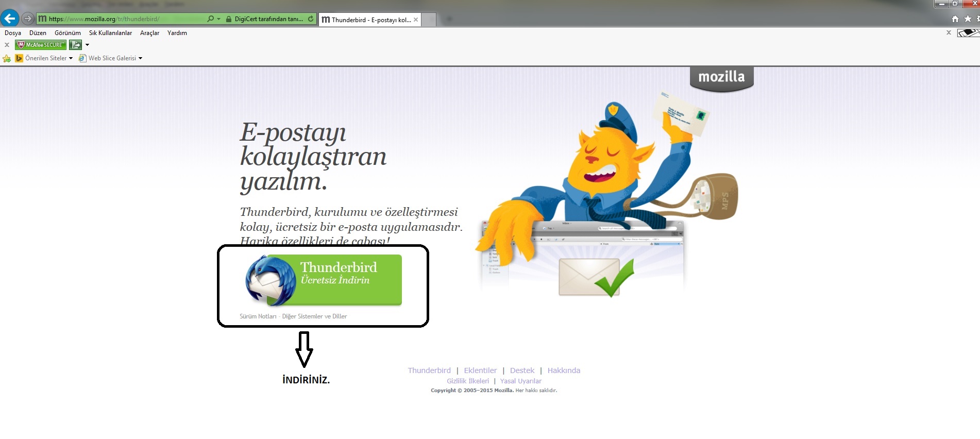Open Web Slice Galerisi favorites item
The height and width of the screenshot is (439, 980).
point(110,58)
